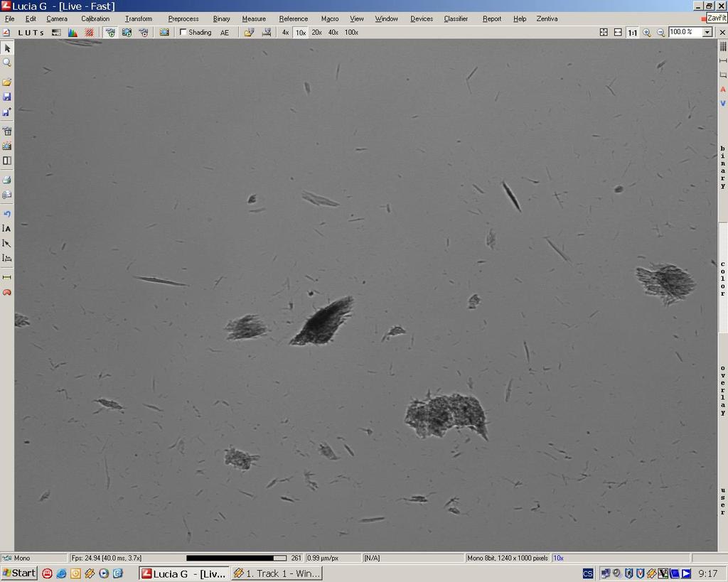
Task: Select the text annotation tool (A icon)
Action: pos(7,228)
